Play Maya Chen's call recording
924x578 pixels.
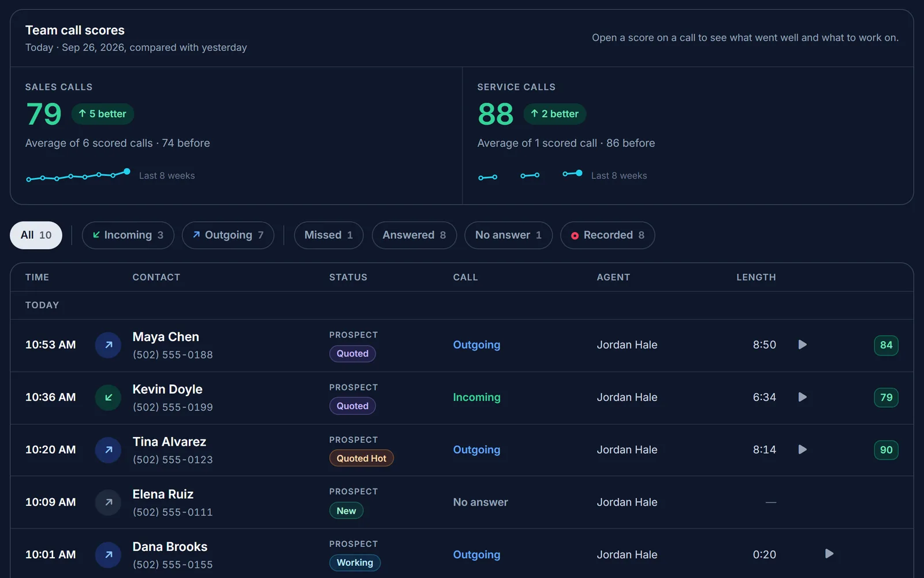[x=802, y=345]
